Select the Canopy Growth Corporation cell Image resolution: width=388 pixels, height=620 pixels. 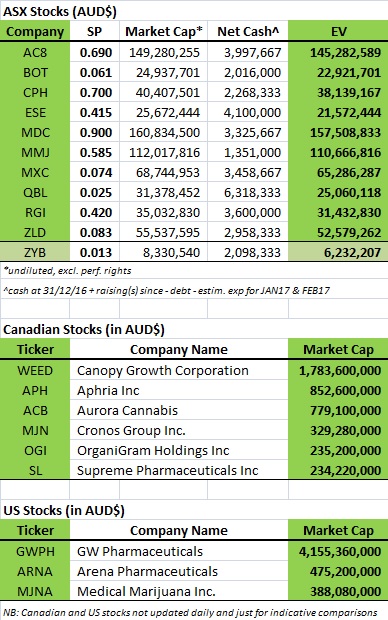pyautogui.click(x=179, y=370)
